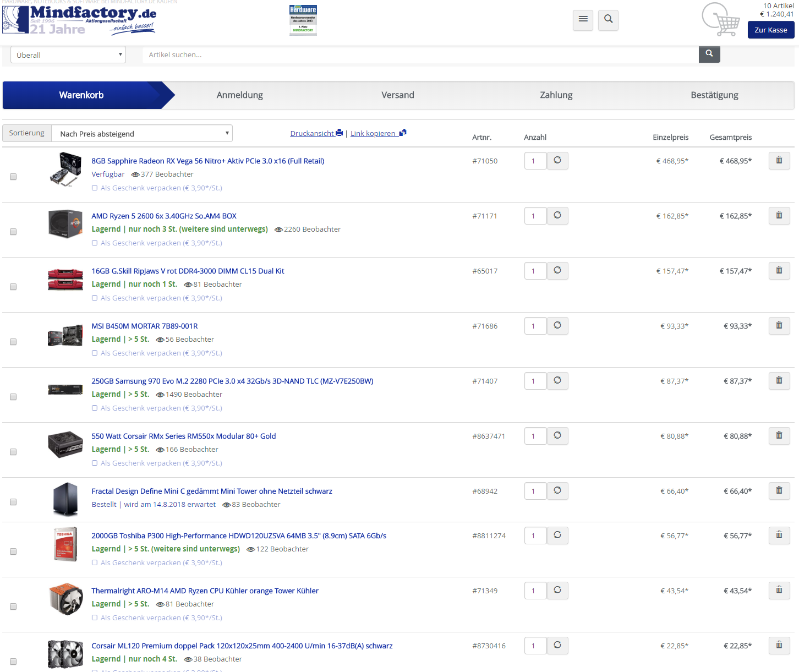
Task: Open the 16GB G.Skill RipJaws V product link
Action: (x=188, y=271)
